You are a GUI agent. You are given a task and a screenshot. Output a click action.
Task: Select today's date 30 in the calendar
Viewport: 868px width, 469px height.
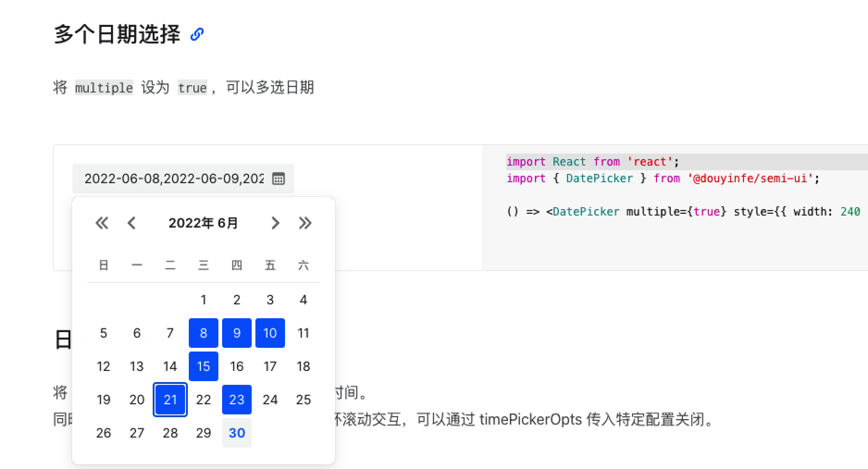pos(236,433)
